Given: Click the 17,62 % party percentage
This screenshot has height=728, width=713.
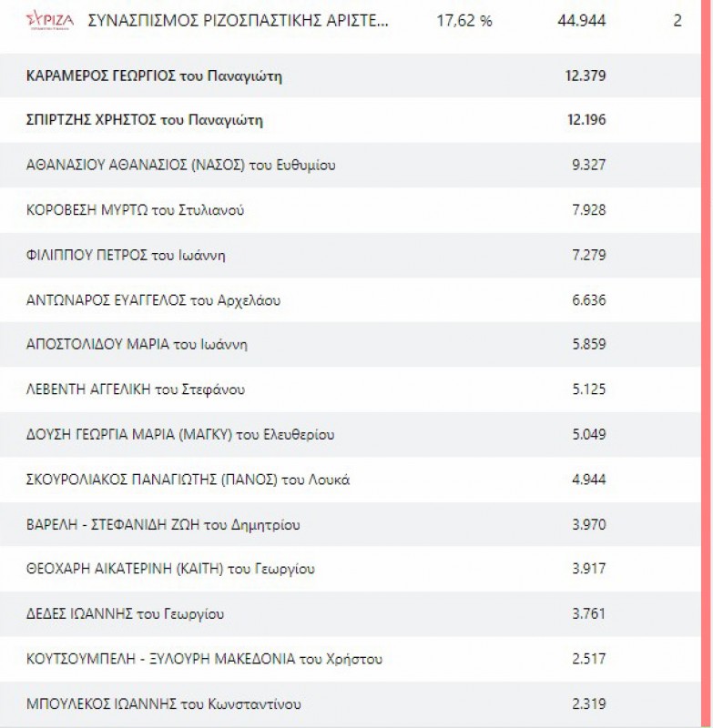Looking at the screenshot, I should (x=464, y=21).
